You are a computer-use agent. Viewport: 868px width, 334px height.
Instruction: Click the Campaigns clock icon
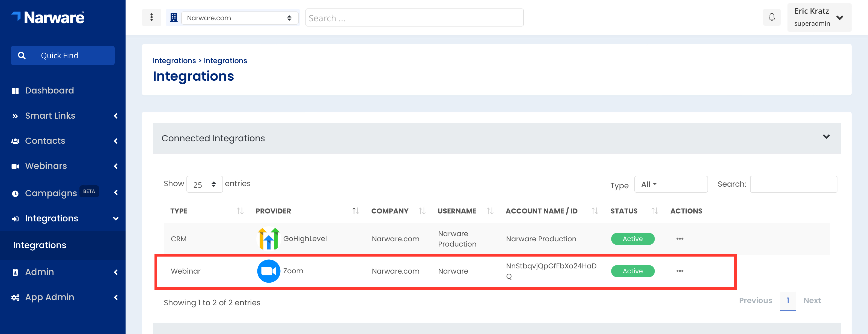tap(15, 194)
